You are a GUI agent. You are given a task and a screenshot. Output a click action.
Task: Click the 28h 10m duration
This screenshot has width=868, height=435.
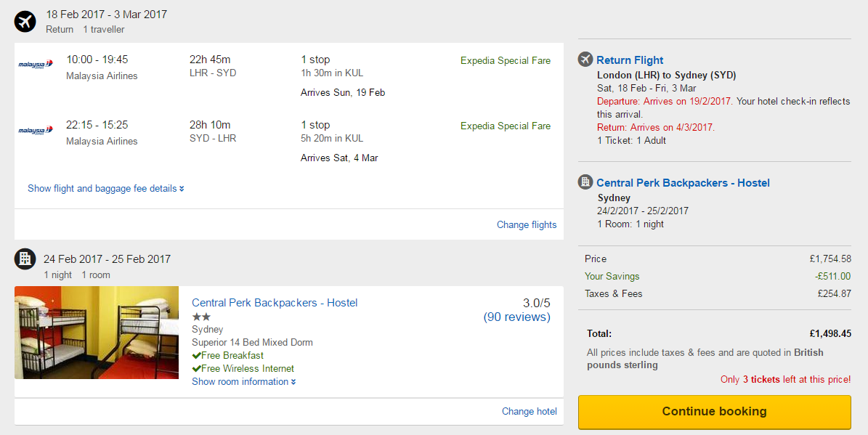(x=210, y=125)
